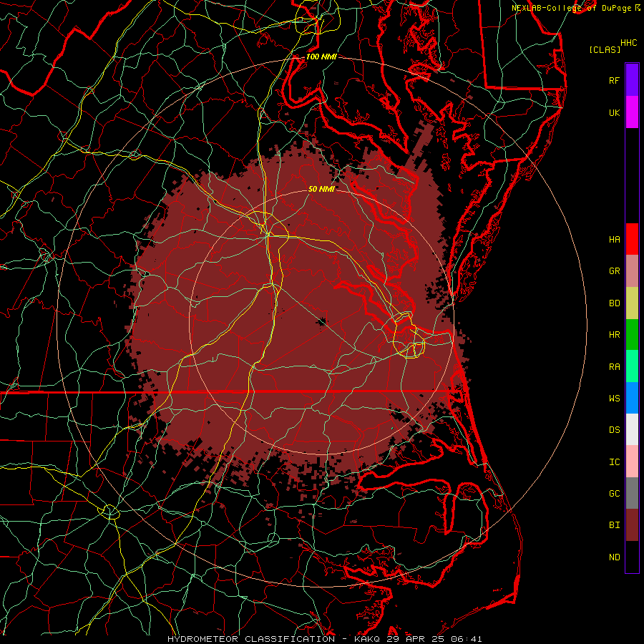Click the GR legend label
644x644 pixels.
coord(614,271)
